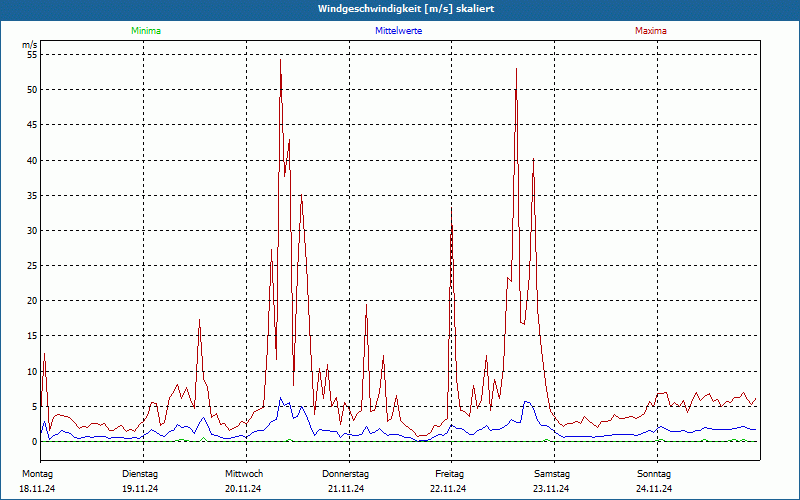Click the 45 y-axis value
Screen dimensions: 800x500
pyautogui.click(x=33, y=125)
